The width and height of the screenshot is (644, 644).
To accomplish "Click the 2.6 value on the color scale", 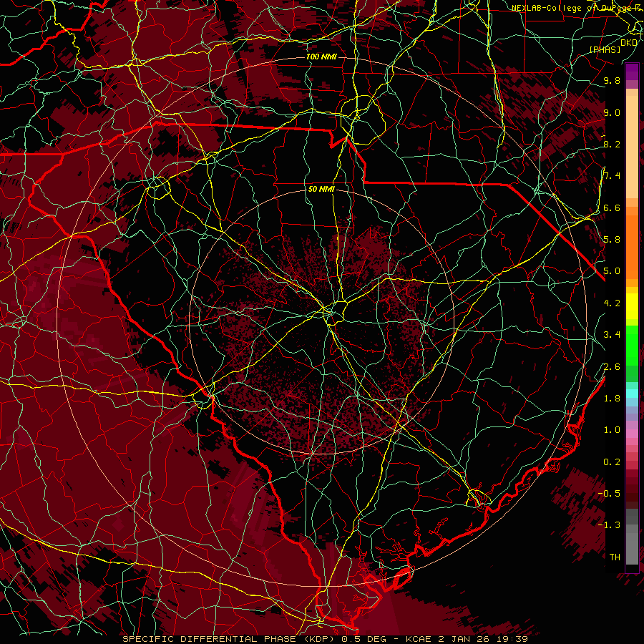I will pos(612,367).
